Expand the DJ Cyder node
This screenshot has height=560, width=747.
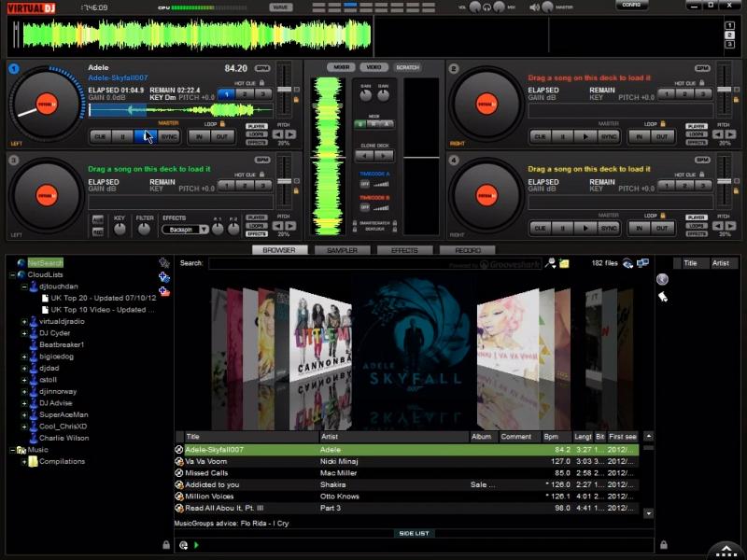pos(24,333)
